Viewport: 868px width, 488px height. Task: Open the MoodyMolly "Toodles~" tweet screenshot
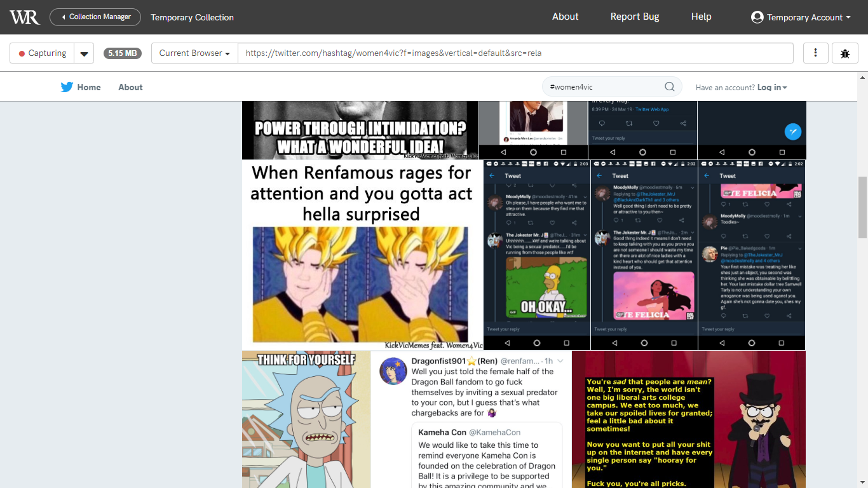[752, 255]
